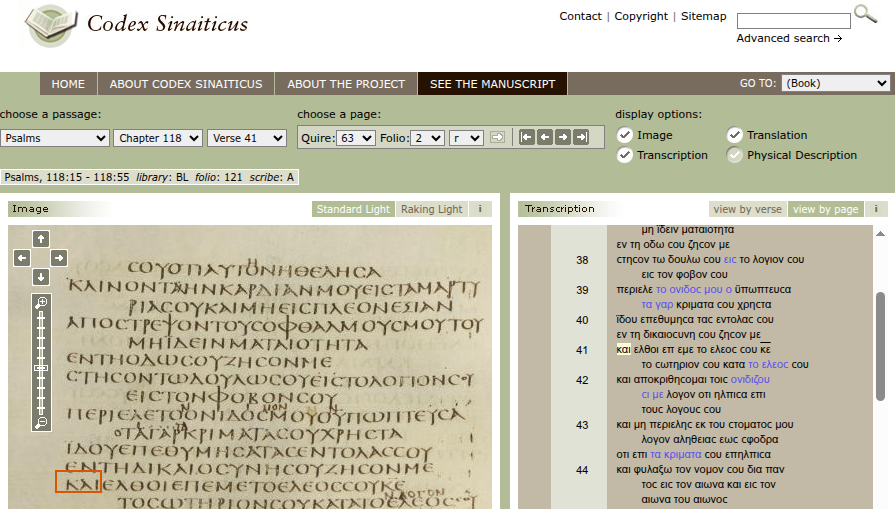Toggle Translation display option

[735, 135]
